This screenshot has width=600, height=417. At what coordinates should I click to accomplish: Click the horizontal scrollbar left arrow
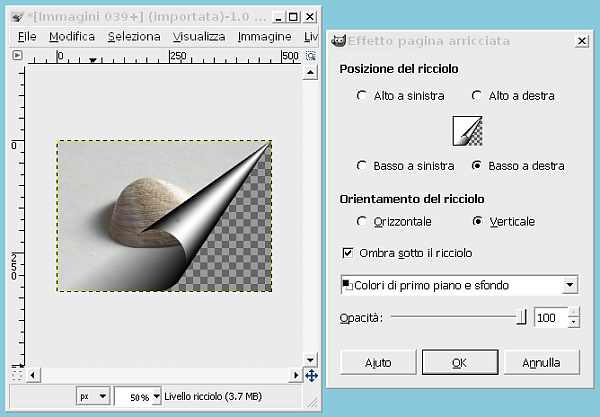coord(32,376)
